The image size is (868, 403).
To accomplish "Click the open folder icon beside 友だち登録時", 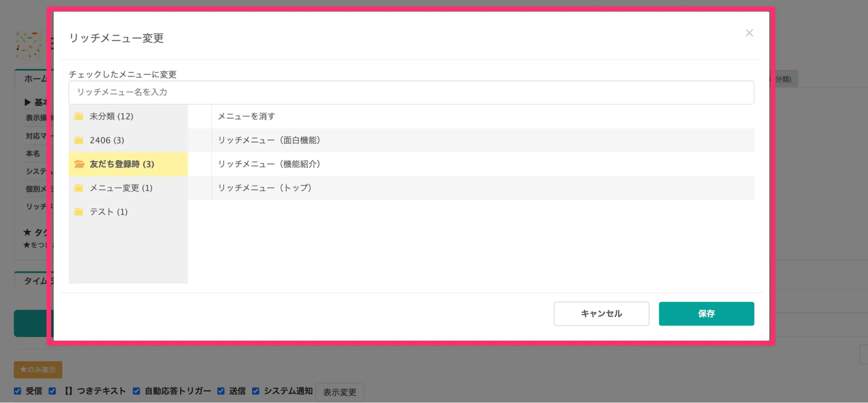I will 79,164.
